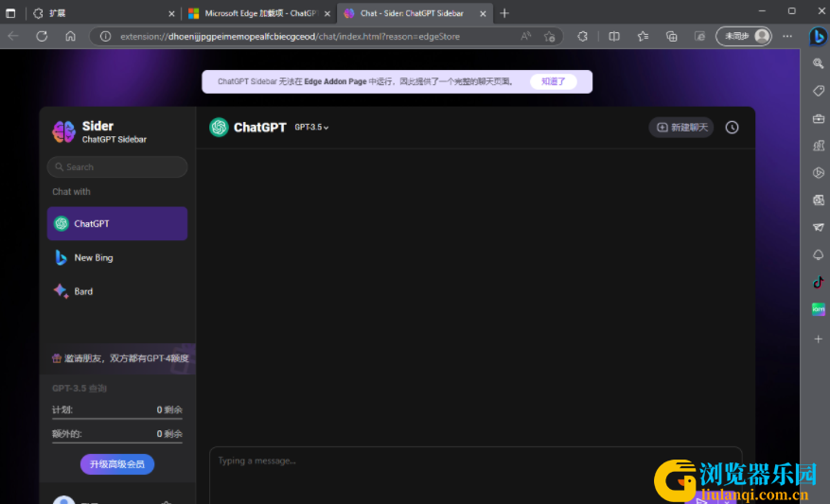
Task: Open a new browser tab
Action: pos(504,13)
